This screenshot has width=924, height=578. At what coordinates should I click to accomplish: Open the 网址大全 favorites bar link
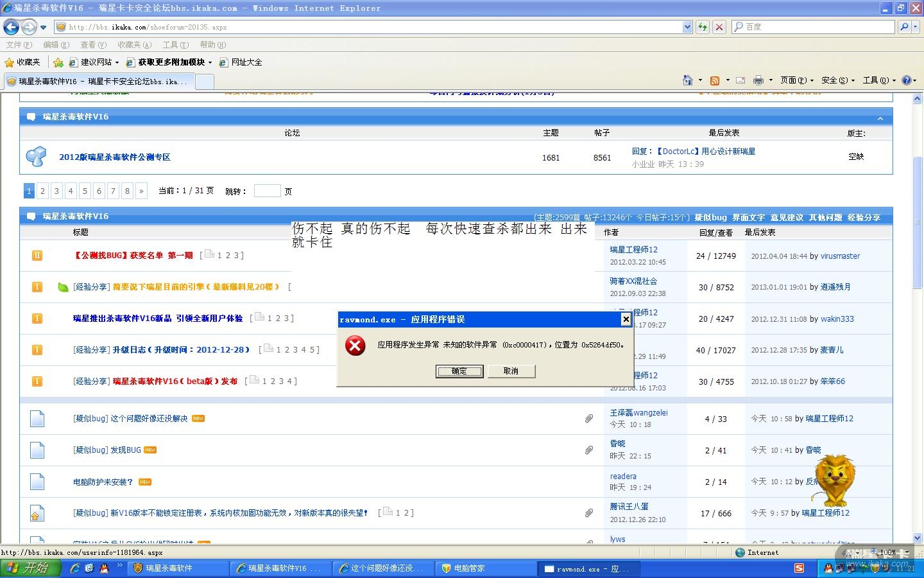pyautogui.click(x=241, y=62)
